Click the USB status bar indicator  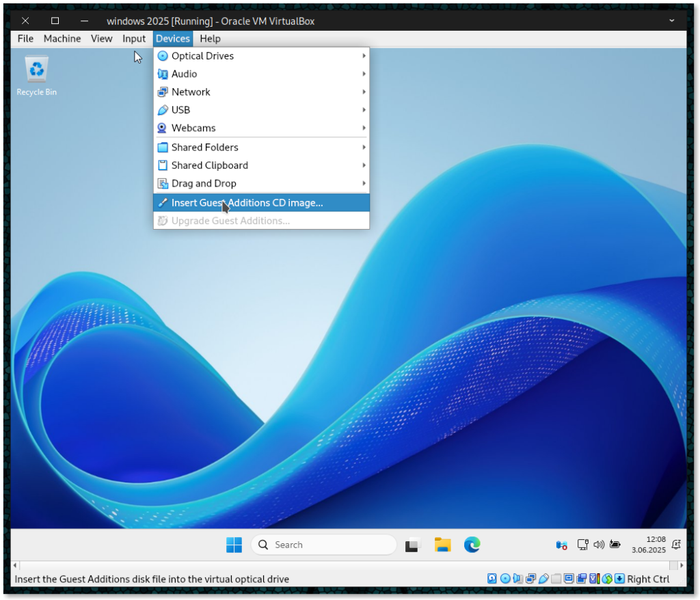coord(543,579)
